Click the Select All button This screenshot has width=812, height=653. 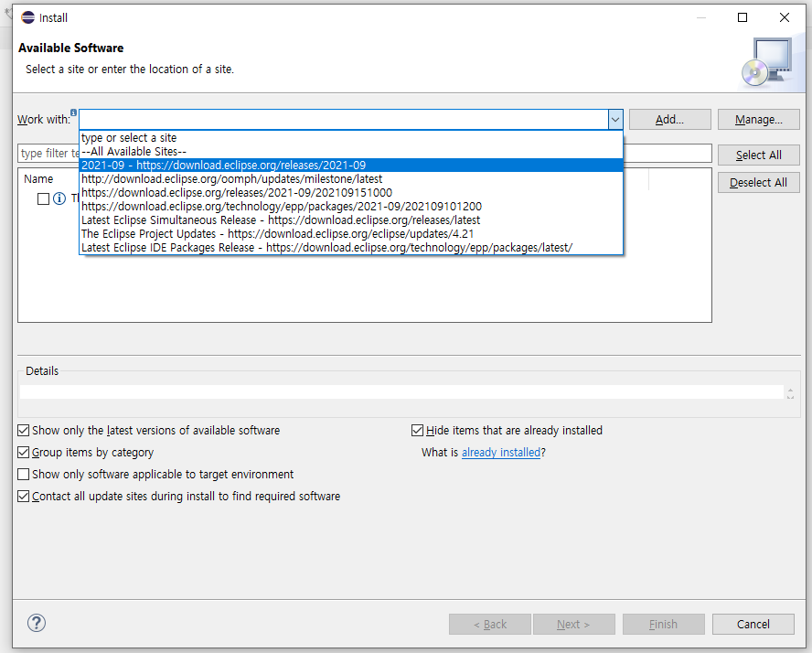(x=759, y=155)
